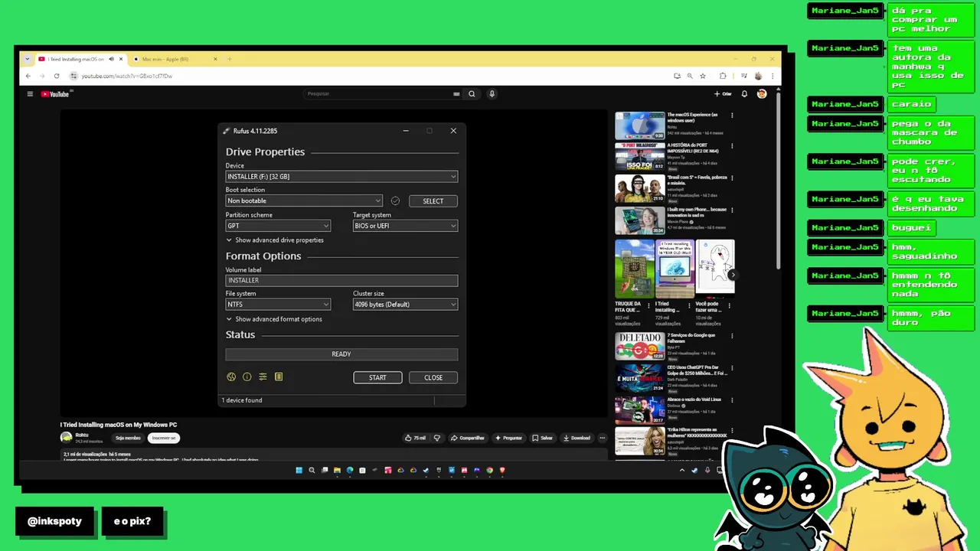The width and height of the screenshot is (980, 551).
Task: Expand Show advanced drive properties
Action: (275, 240)
